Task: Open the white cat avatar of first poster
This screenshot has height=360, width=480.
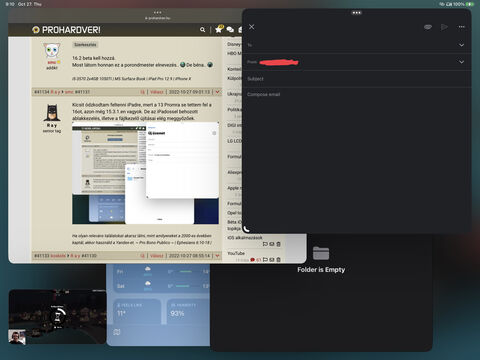Action: (52, 50)
